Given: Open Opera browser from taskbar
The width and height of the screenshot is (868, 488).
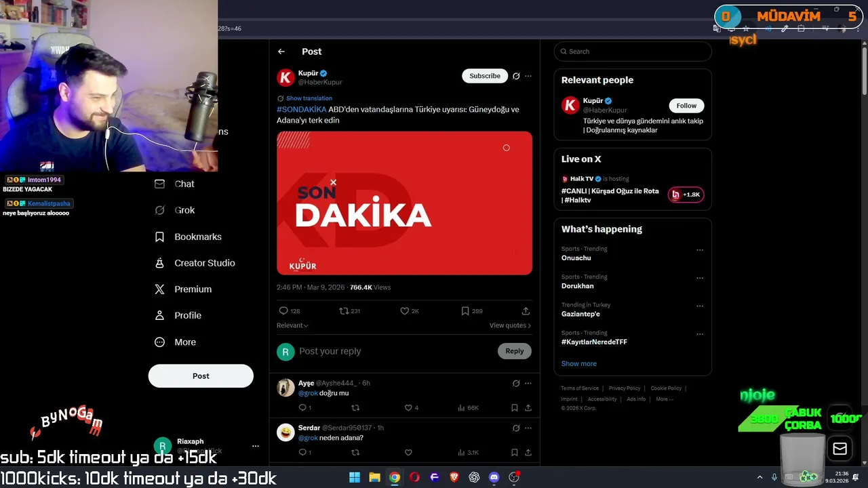Looking at the screenshot, I should pos(414,477).
